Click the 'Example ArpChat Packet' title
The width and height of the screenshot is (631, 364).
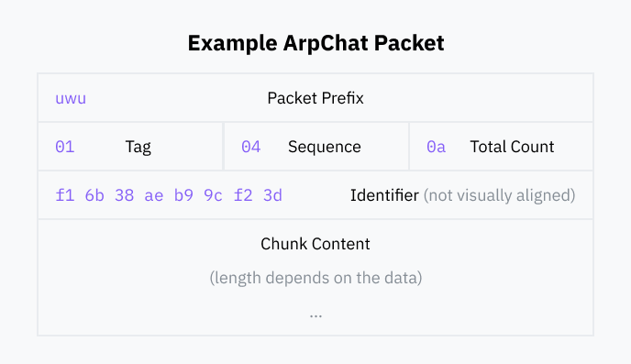(315, 43)
